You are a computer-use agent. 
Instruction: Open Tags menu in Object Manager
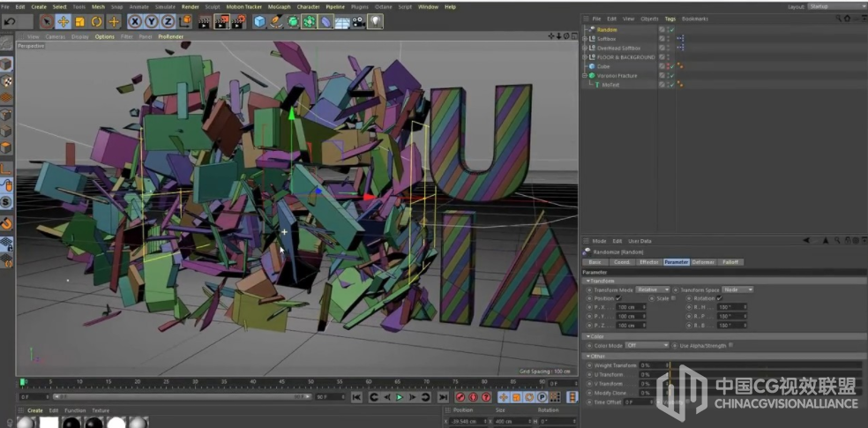click(670, 19)
